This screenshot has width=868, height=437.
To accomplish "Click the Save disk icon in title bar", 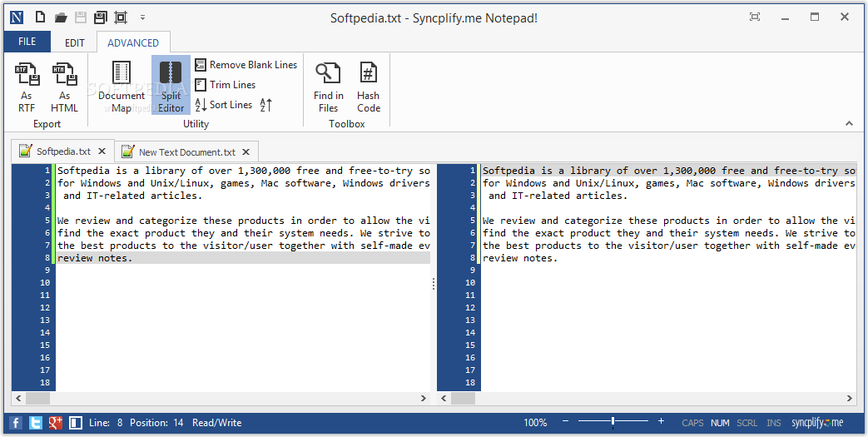I will point(81,17).
